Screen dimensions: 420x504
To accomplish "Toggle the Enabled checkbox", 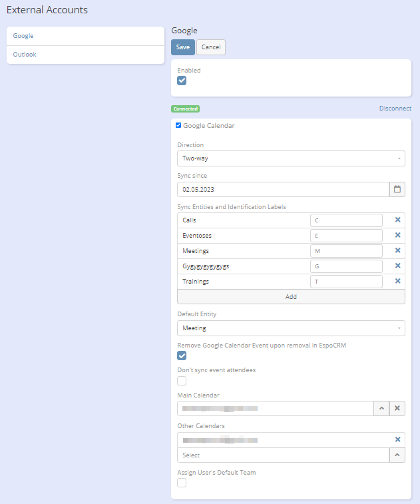I will [x=182, y=81].
